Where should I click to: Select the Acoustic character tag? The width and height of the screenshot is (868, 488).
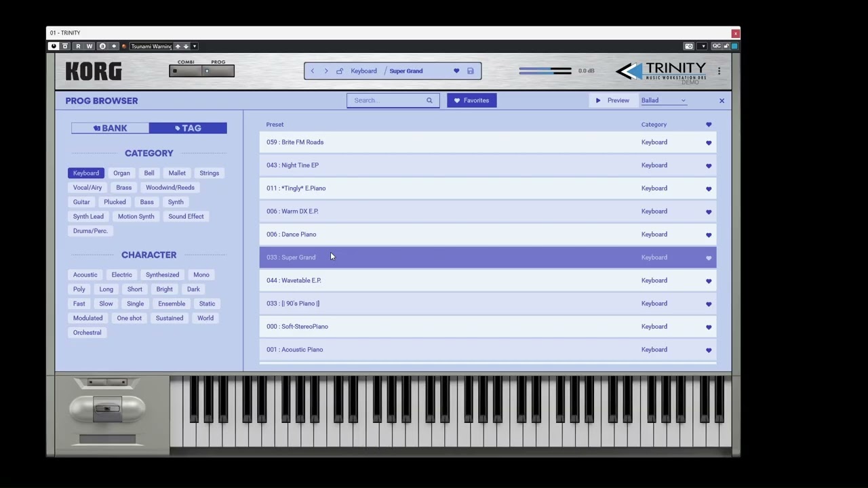[x=85, y=274]
